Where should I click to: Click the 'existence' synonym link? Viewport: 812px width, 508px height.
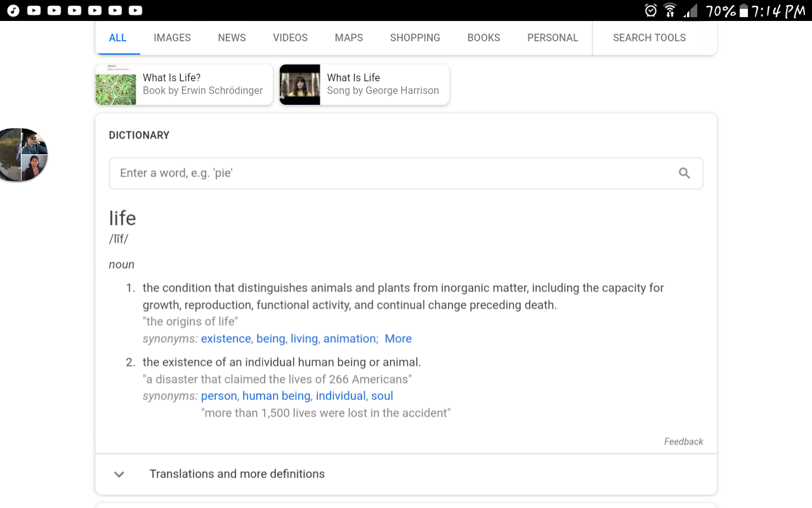pyautogui.click(x=226, y=338)
